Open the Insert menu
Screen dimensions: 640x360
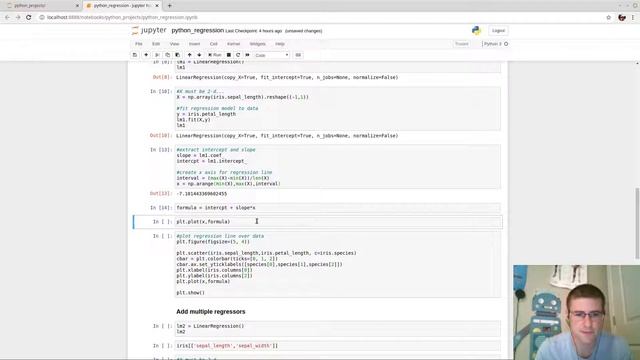tap(194, 44)
